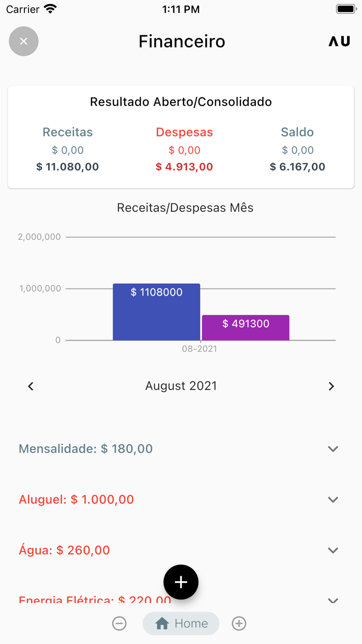Expand the Mensalidade entry
The width and height of the screenshot is (362, 644).
(x=333, y=449)
